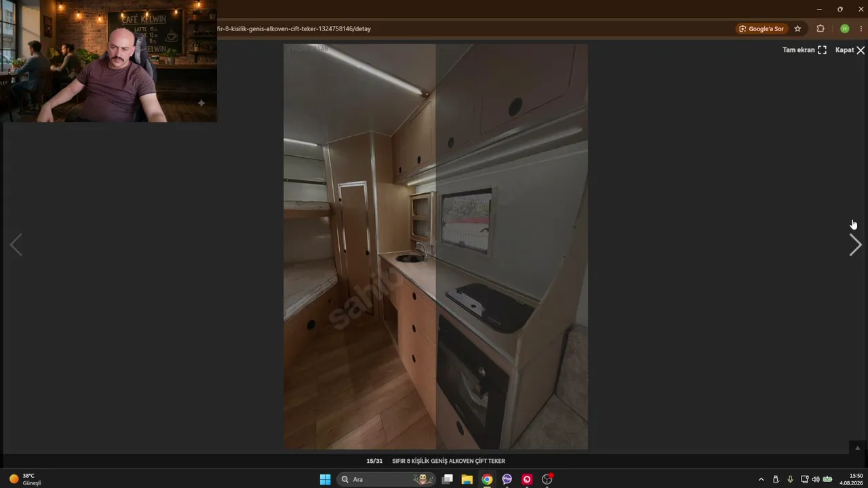Open the Chrome extensions puzzle icon
The height and width of the screenshot is (488, 868).
click(x=821, y=29)
